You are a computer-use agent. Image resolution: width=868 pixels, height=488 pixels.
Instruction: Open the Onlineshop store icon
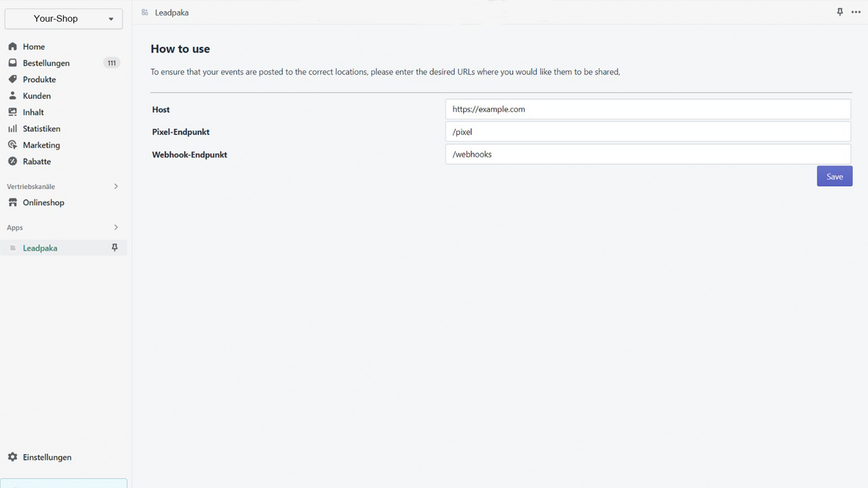click(12, 202)
